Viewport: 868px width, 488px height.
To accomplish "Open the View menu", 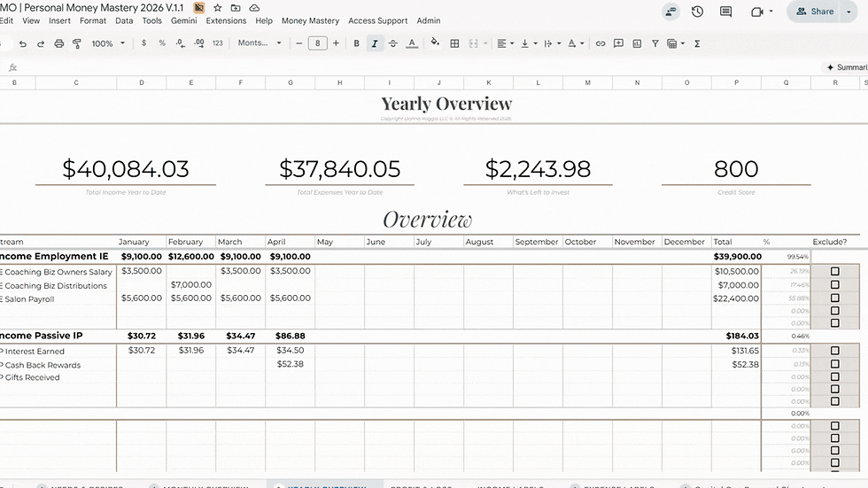I will tap(31, 20).
